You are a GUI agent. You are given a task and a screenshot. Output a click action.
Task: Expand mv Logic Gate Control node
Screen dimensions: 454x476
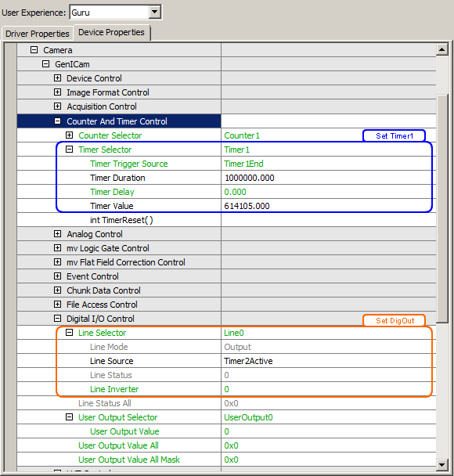tap(57, 247)
